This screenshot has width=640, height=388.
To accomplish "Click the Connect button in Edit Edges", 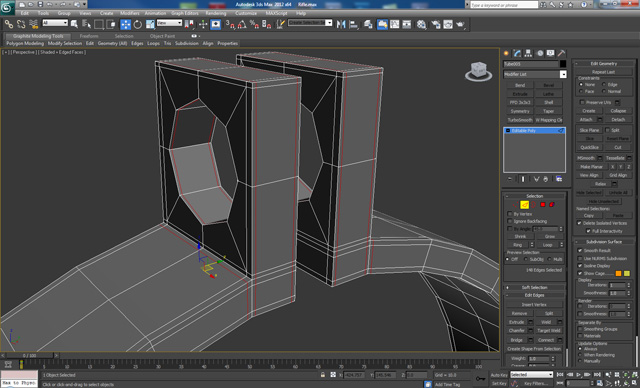I will [x=546, y=340].
